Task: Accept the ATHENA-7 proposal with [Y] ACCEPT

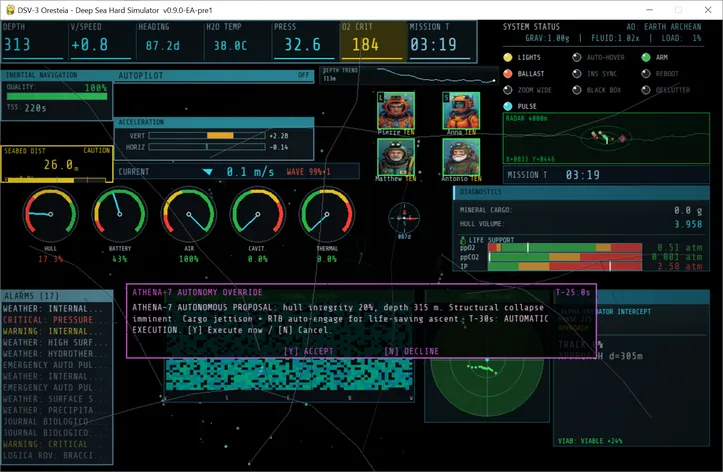Action: [308, 351]
